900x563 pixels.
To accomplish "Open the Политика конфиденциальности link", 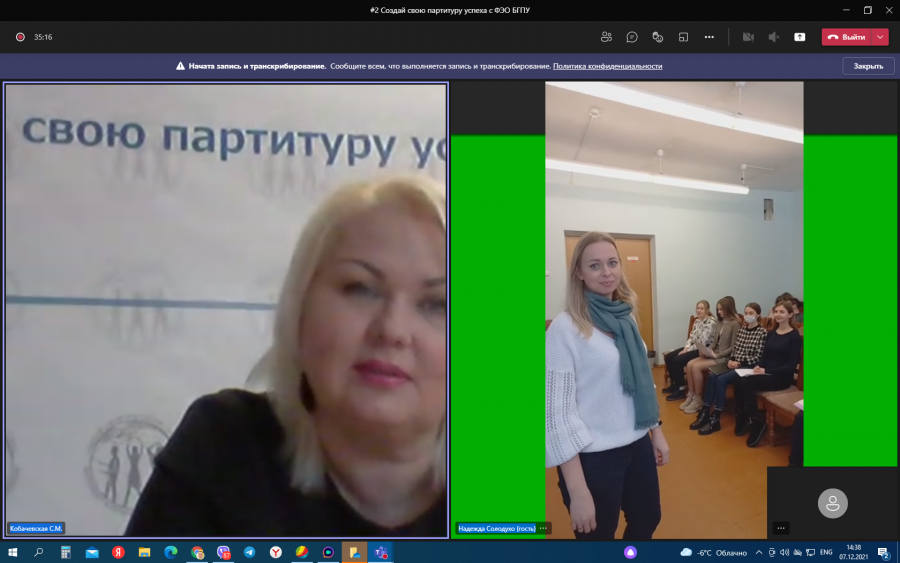I will point(607,66).
